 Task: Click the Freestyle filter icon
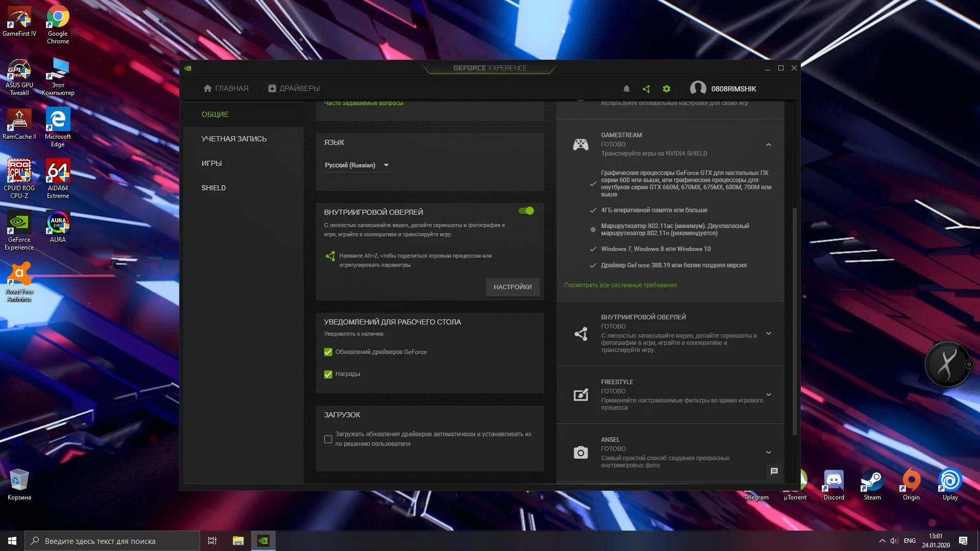coord(581,394)
